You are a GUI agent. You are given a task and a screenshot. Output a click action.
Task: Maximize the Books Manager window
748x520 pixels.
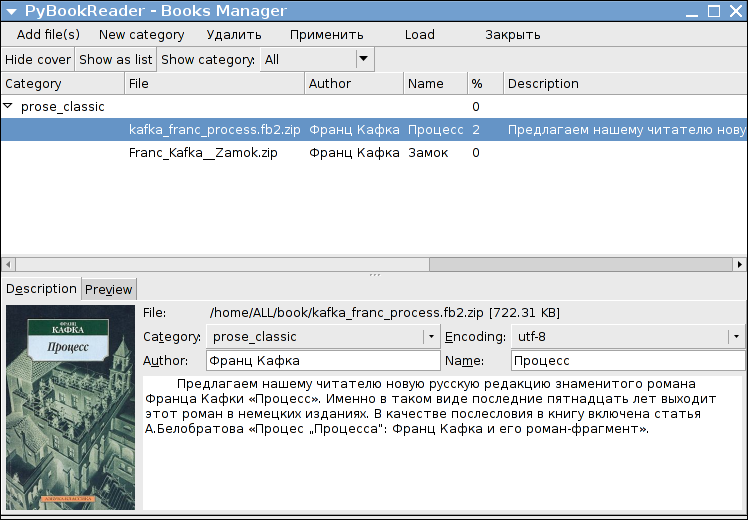tap(714, 11)
